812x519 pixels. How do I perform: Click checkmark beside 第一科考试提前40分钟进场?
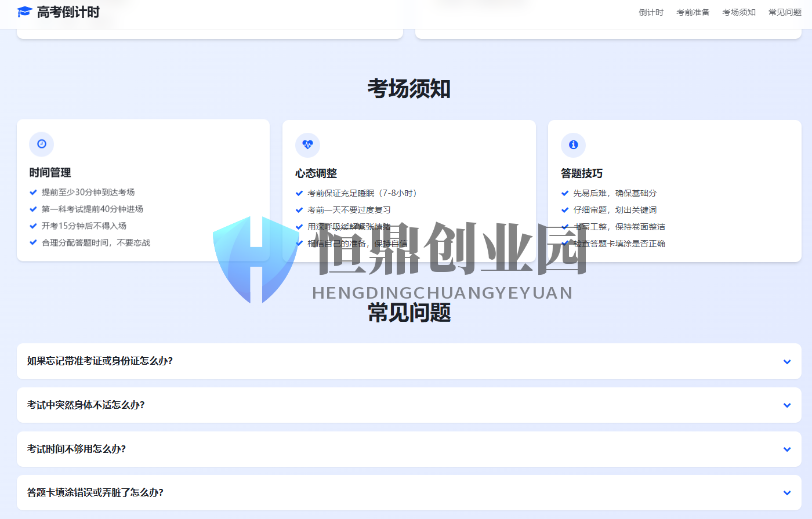tap(33, 209)
